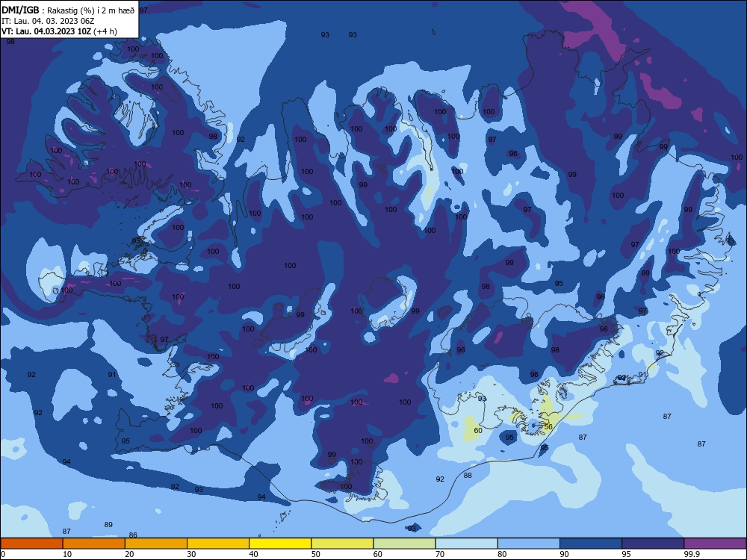This screenshot has width=747, height=560.
Task: Select the amber 20–30 legend color box
Action: click(x=156, y=544)
